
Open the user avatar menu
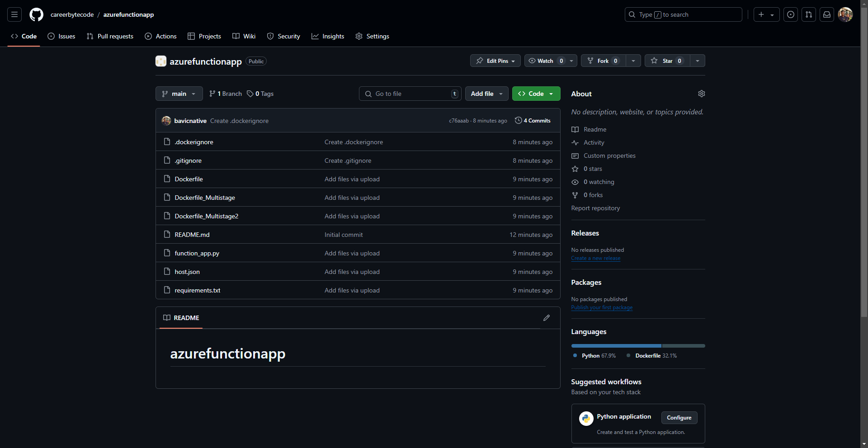point(845,14)
